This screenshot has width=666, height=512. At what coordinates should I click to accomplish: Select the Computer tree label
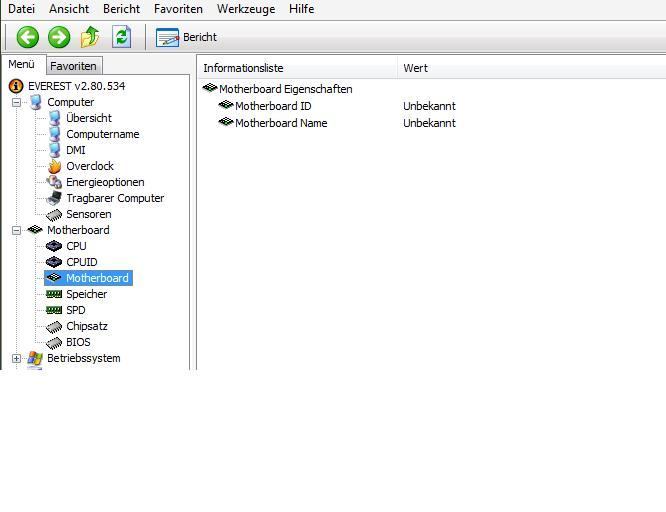71,102
